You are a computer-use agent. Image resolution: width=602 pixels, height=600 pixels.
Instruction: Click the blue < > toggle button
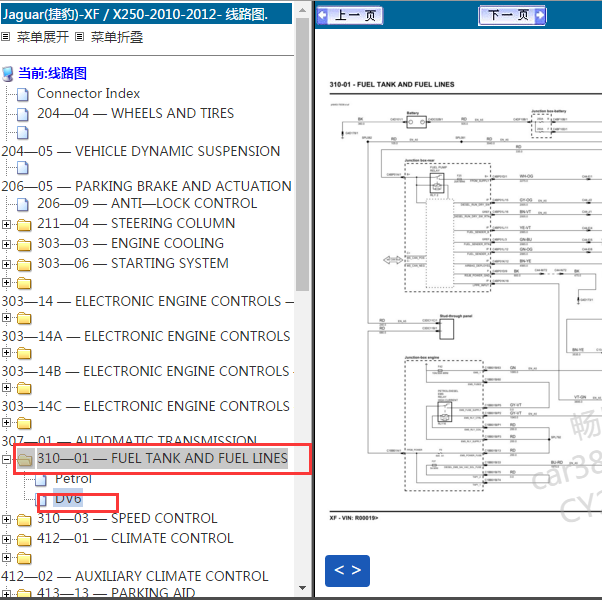[x=347, y=570]
